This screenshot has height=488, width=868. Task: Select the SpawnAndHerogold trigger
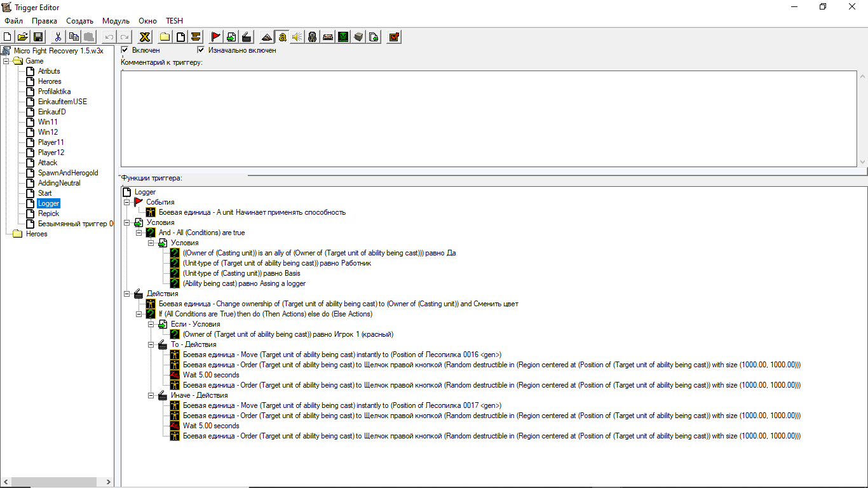click(x=68, y=173)
